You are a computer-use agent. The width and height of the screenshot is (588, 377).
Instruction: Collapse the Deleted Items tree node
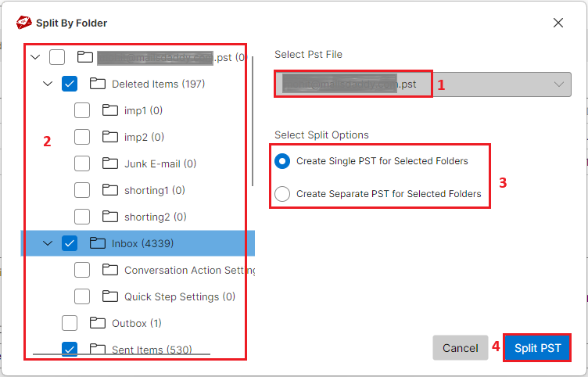click(x=48, y=84)
